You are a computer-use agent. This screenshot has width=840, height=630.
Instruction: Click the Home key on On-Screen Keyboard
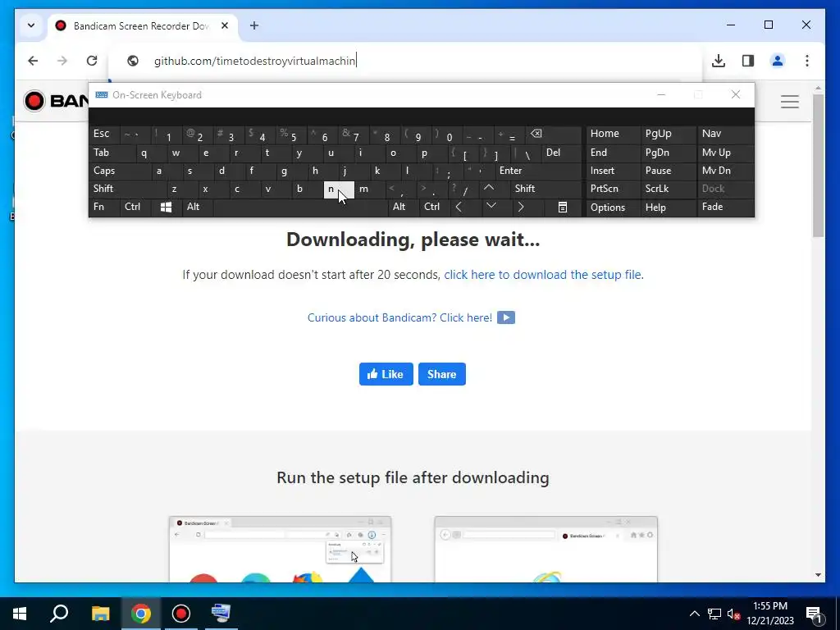[x=613, y=134]
